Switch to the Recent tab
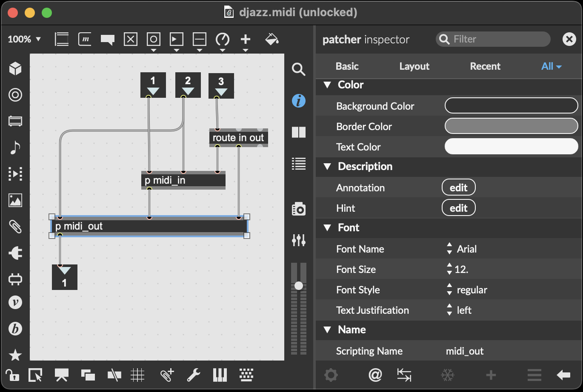Image resolution: width=583 pixels, height=392 pixels. (485, 66)
